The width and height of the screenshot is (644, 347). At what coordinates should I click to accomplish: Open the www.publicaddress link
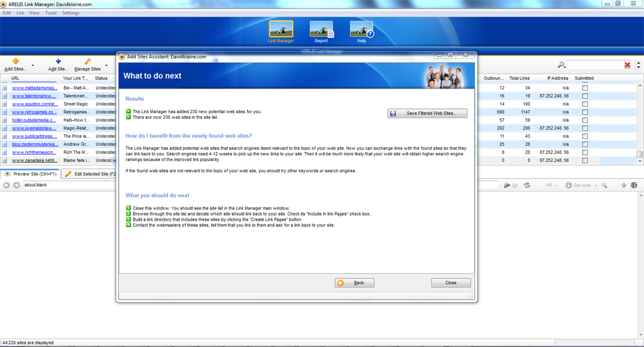click(35, 136)
